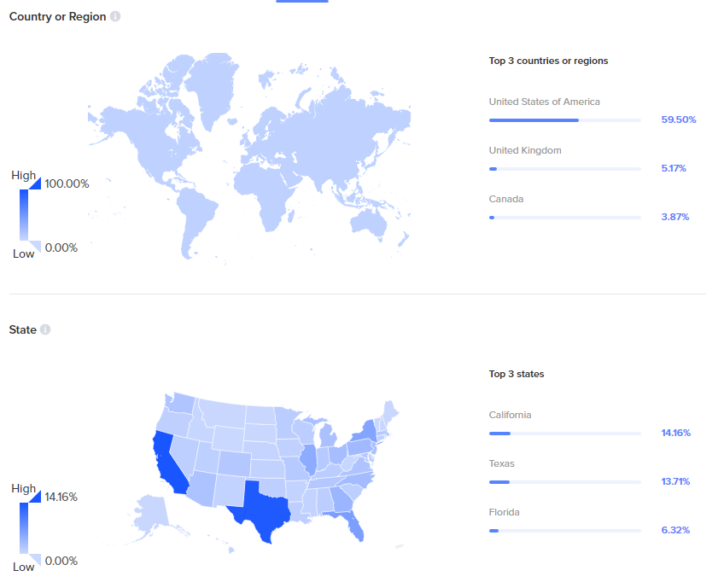The width and height of the screenshot is (724, 588).
Task: Click the Canada progress bar
Action: (564, 218)
